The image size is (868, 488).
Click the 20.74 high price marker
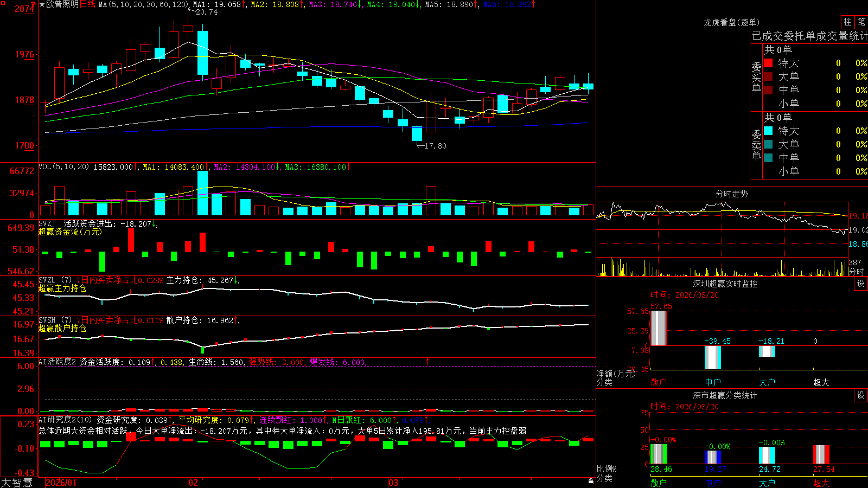[x=206, y=12]
